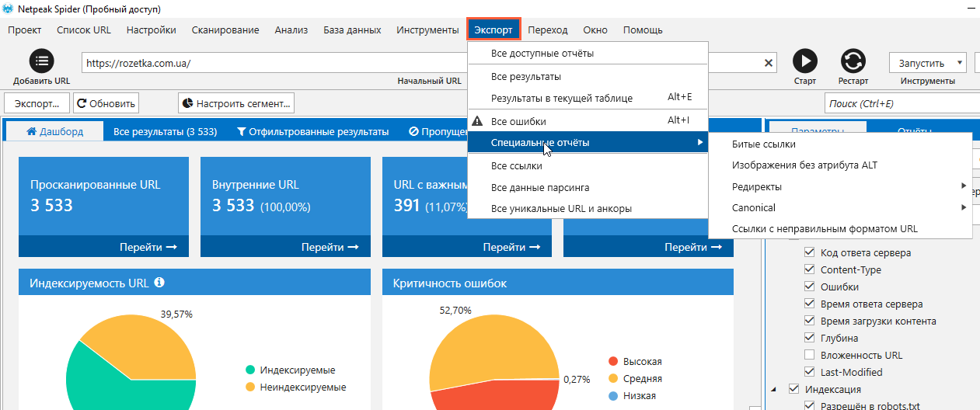Toggle the Код ответа сервера checkbox
This screenshot has width=980, height=410.
(810, 252)
